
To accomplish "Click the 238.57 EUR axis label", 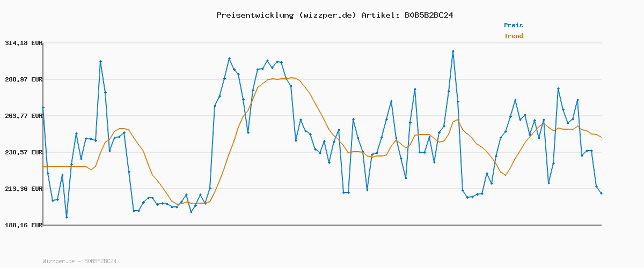I will [x=24, y=152].
